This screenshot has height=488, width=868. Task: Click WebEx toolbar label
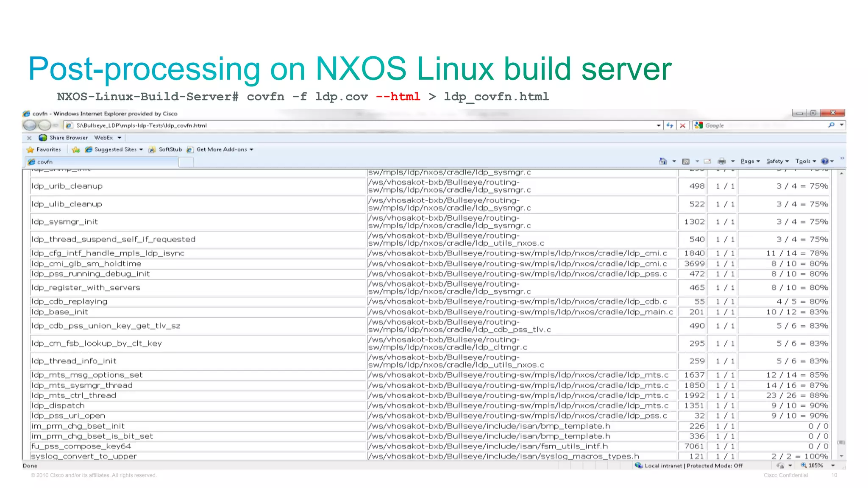coord(103,138)
